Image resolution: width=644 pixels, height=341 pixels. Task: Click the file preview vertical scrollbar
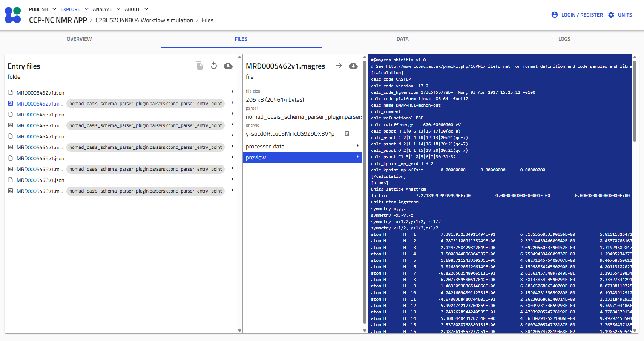635,101
